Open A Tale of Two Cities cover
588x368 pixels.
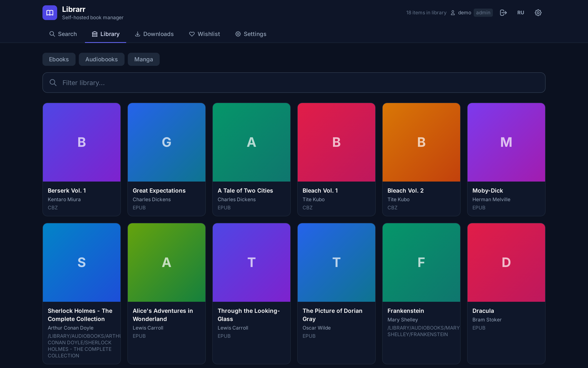pyautogui.click(x=252, y=142)
